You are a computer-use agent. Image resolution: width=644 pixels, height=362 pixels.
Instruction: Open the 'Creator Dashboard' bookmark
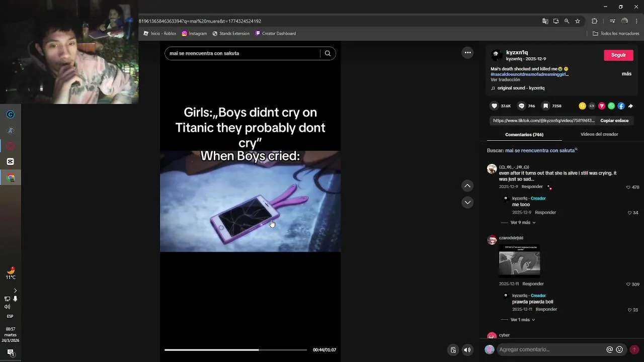coord(275,34)
